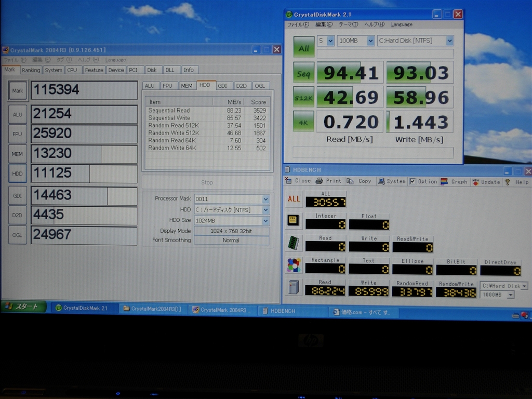Open the ファイル menu in CrystalDiskMark
Screen dimensions: 532x399
(298, 24)
